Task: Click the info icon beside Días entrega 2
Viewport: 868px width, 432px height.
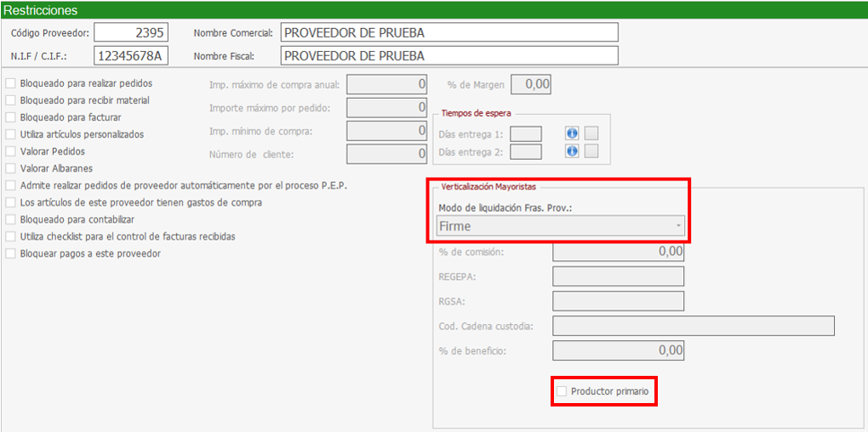Action: pyautogui.click(x=572, y=151)
